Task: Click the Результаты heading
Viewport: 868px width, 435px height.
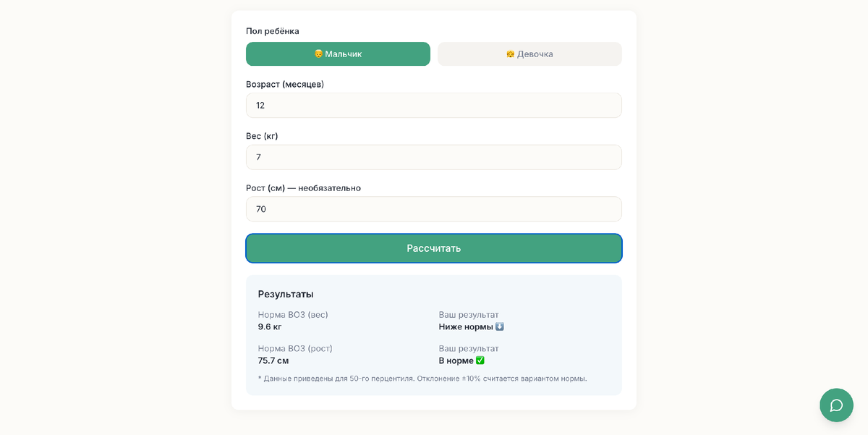Action: [x=286, y=294]
